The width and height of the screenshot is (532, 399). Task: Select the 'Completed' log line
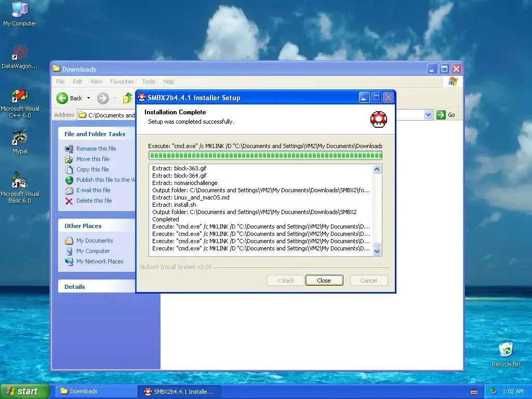(x=166, y=219)
